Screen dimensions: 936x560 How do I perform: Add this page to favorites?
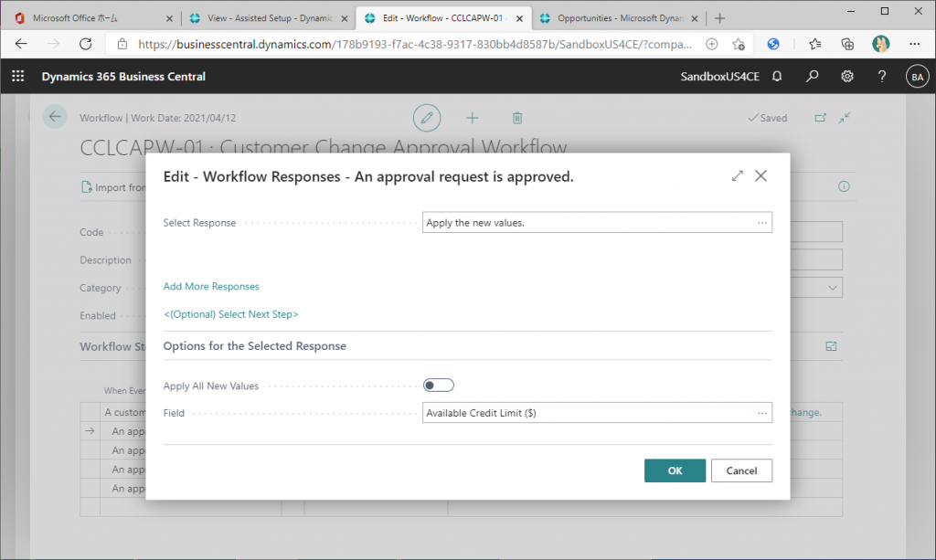coord(739,44)
